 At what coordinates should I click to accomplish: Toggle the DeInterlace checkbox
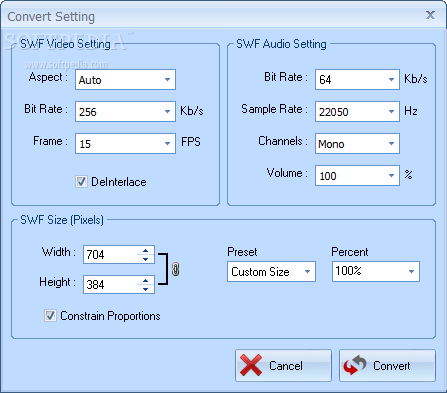81,182
